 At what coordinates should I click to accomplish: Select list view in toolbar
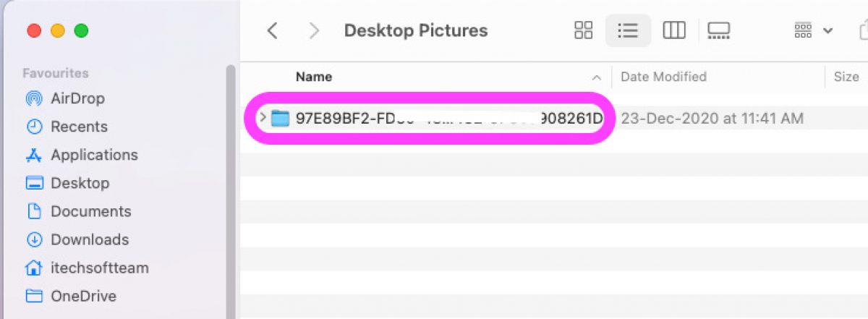point(628,30)
